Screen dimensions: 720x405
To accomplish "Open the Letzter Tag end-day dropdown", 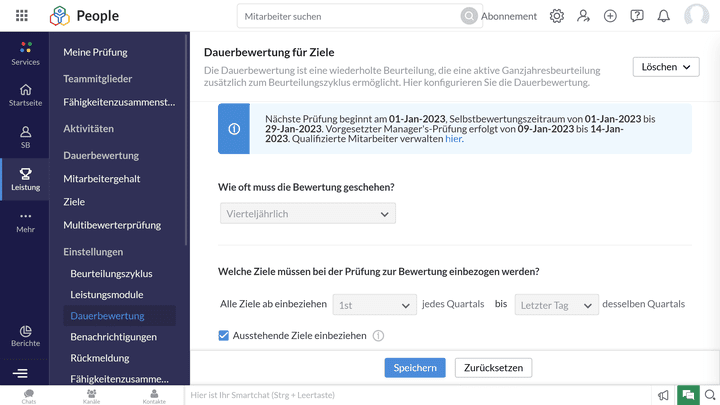I will pyautogui.click(x=557, y=305).
